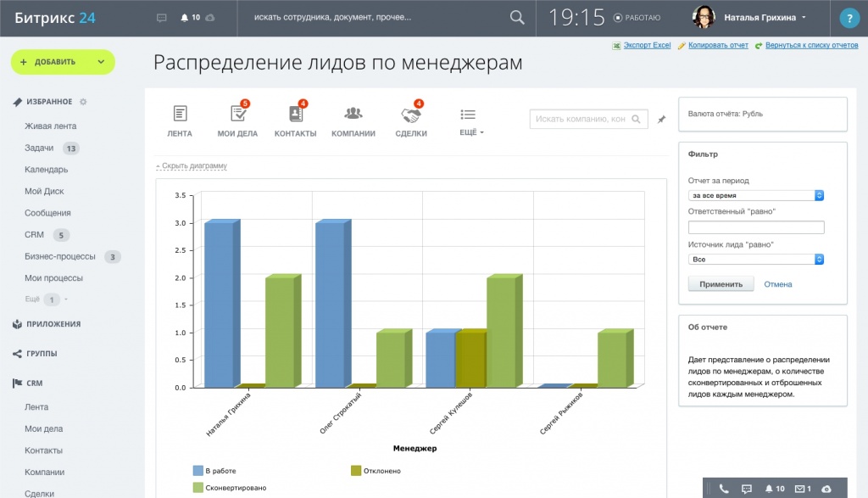Open the Мои дела tasks icon

(x=238, y=113)
